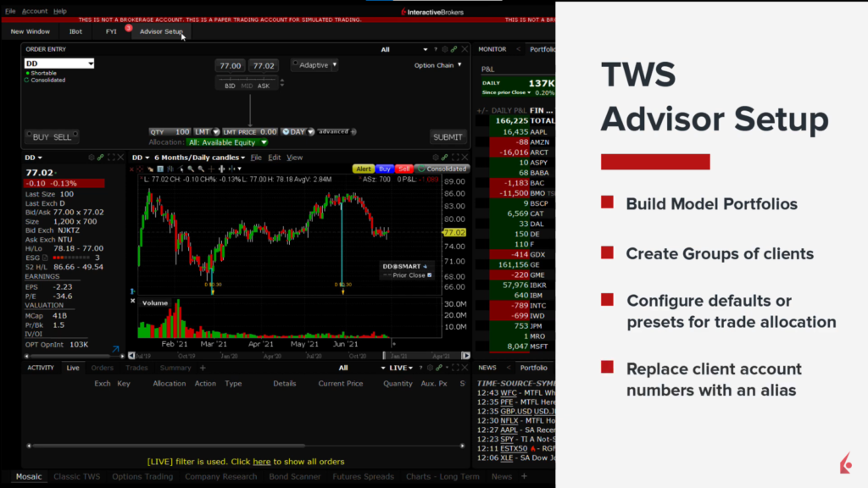The width and height of the screenshot is (868, 488).
Task: Open the Advisor Setup tab
Action: tap(161, 31)
